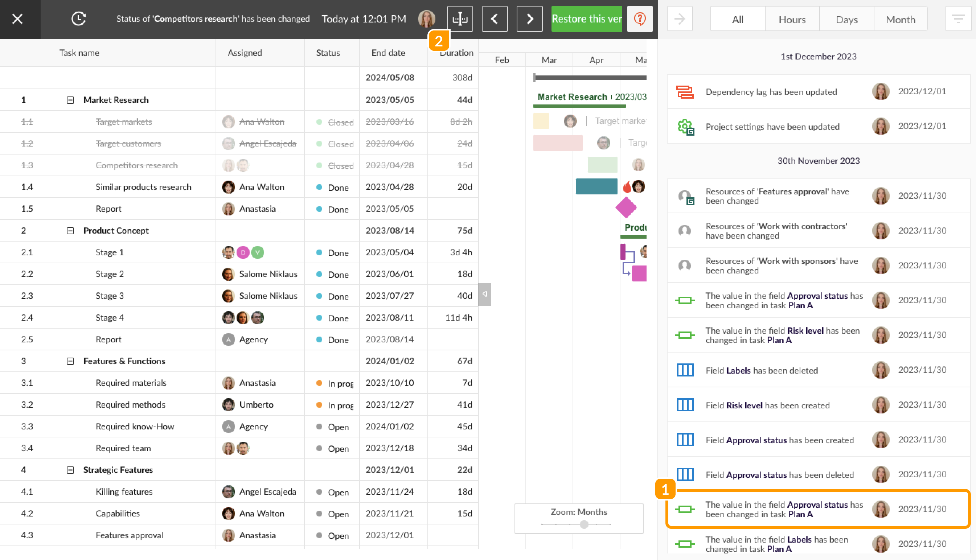This screenshot has height=560, width=976.
Task: Go to previous version arrow
Action: coord(494,19)
